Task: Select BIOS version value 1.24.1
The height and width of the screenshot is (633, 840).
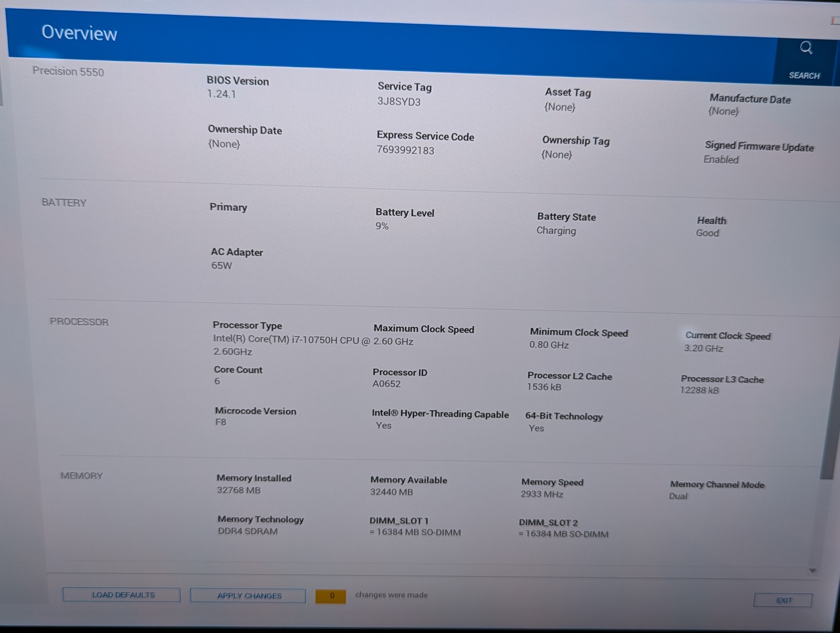Action: point(222,94)
